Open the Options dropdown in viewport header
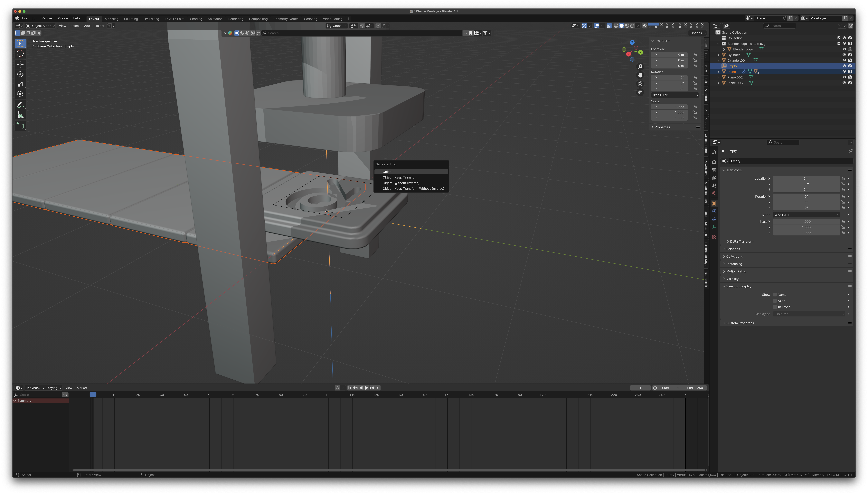The image size is (868, 494). (x=698, y=33)
